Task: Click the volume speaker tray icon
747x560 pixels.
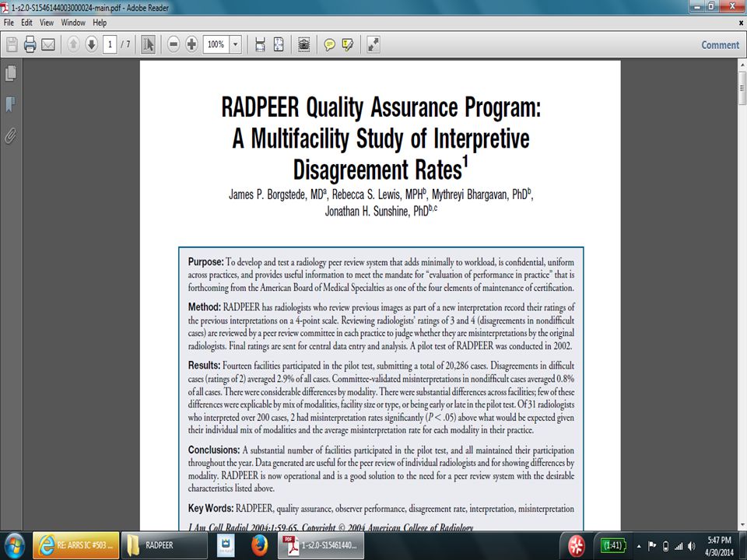Action: [x=692, y=546]
